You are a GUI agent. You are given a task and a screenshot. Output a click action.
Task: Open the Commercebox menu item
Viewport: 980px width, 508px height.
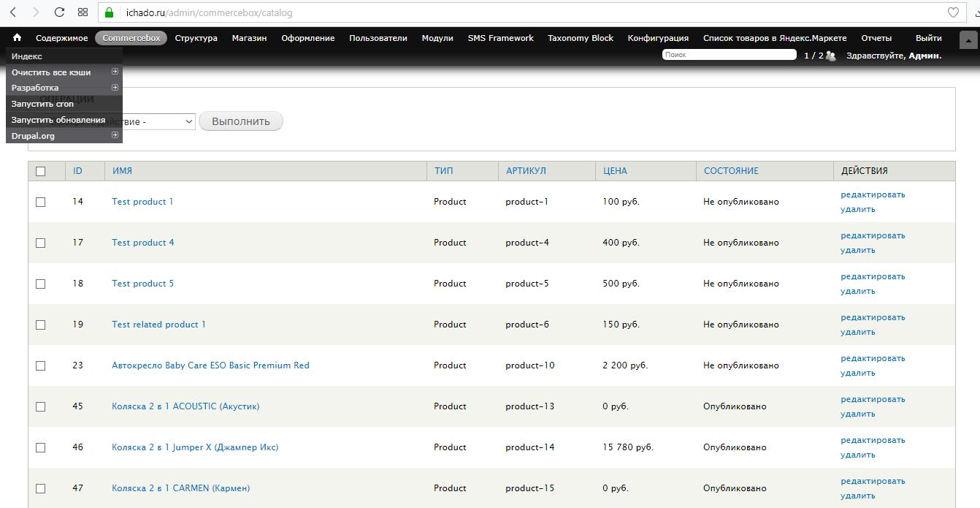click(x=131, y=38)
